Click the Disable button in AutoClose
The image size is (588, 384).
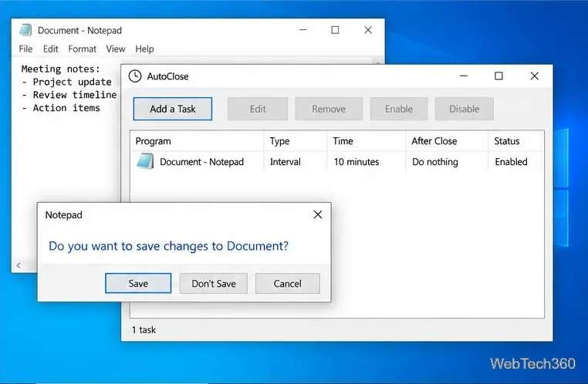pos(465,109)
